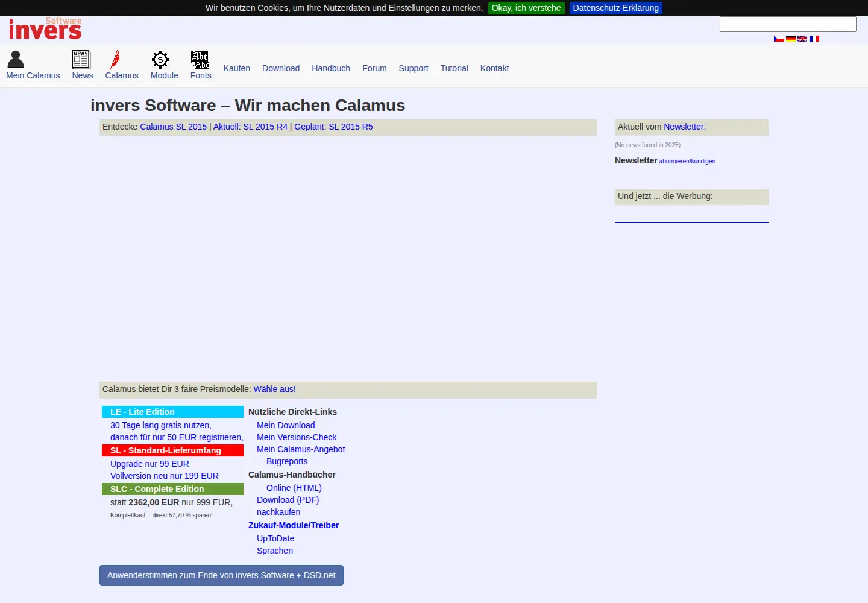Focus the search field at top right
The height and width of the screenshot is (603, 868).
click(x=788, y=24)
